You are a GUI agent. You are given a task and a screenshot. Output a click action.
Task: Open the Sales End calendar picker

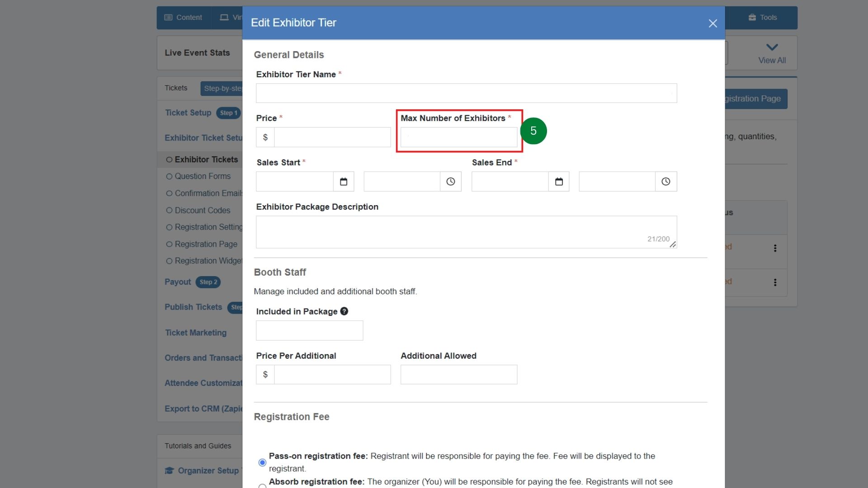click(x=559, y=182)
